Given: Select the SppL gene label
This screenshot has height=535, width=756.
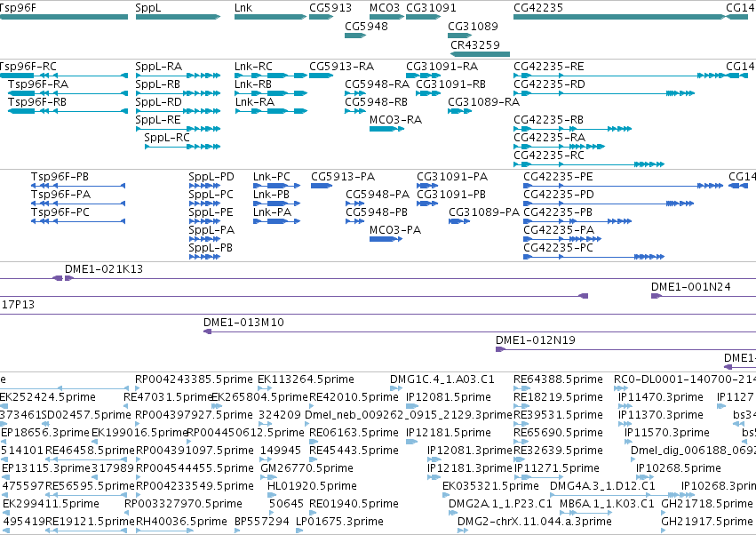Looking at the screenshot, I should [148, 8].
